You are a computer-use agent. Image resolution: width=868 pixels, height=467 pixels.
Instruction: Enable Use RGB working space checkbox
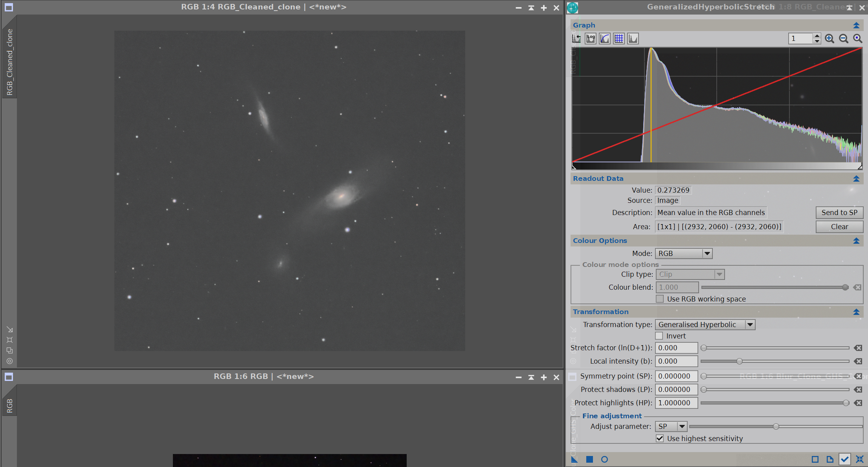click(660, 299)
